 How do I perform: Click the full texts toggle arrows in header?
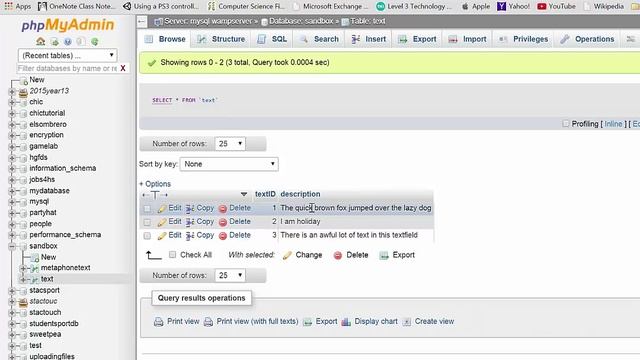[155, 195]
